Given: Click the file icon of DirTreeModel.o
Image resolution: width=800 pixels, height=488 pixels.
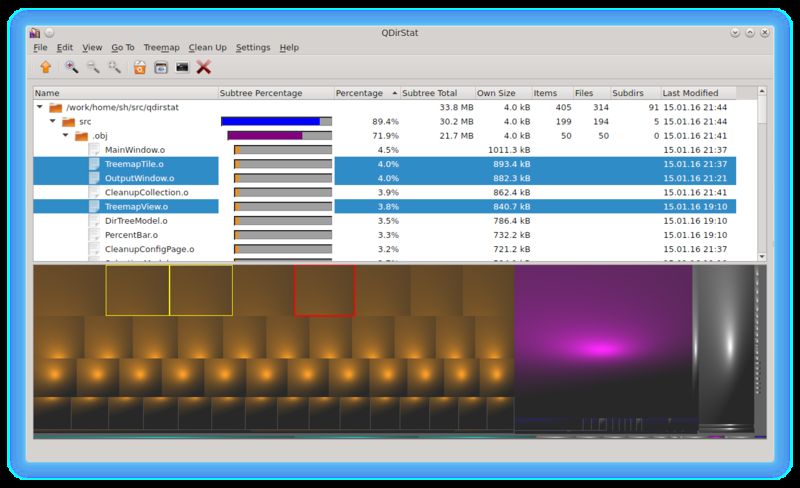Looking at the screenshot, I should point(94,221).
